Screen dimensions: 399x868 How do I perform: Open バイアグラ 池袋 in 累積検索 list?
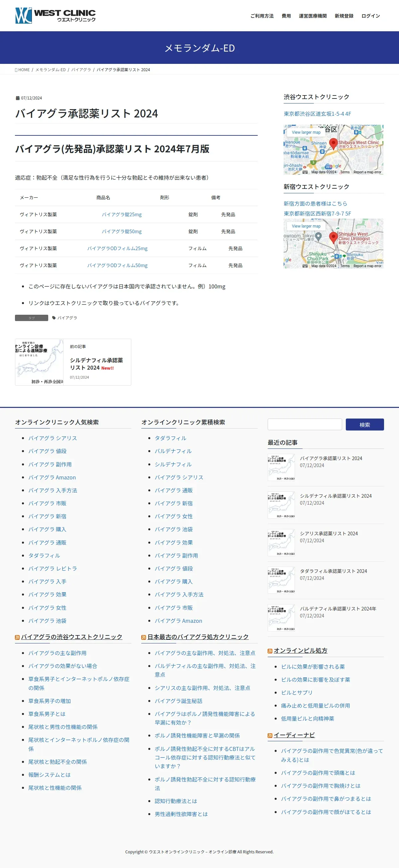coord(174,529)
